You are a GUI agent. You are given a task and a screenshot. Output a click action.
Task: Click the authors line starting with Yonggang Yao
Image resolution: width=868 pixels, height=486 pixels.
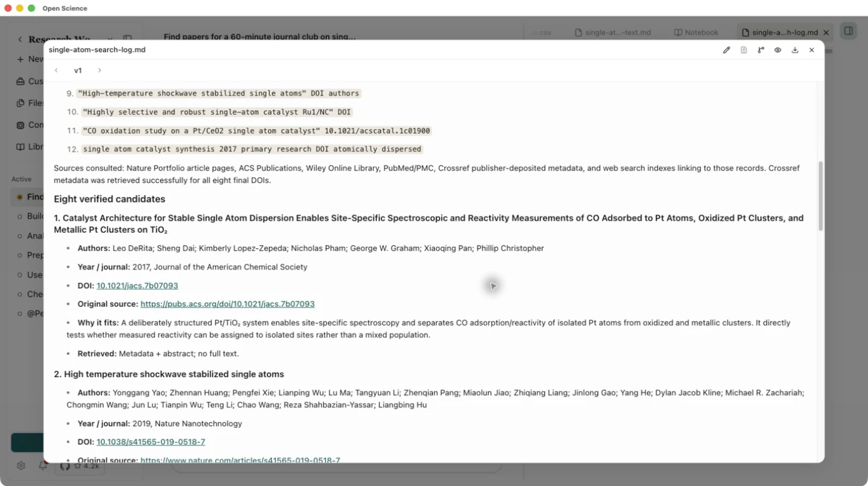point(435,399)
